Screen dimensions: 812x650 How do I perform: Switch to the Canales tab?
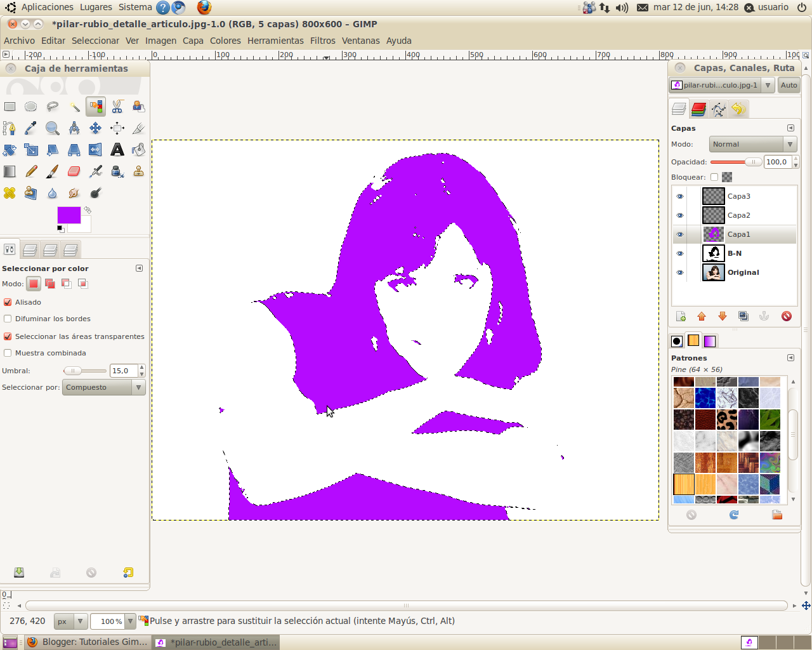(x=698, y=109)
